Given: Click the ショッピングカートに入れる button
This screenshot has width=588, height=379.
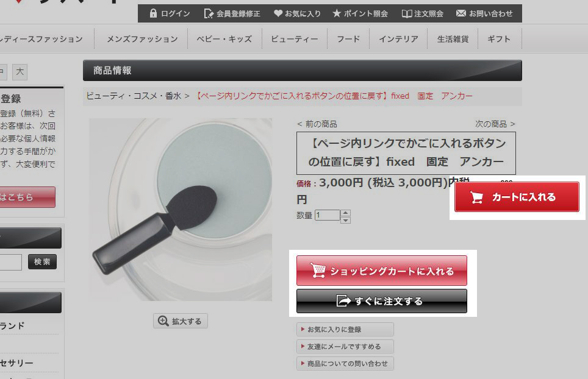Looking at the screenshot, I should click(x=382, y=271).
